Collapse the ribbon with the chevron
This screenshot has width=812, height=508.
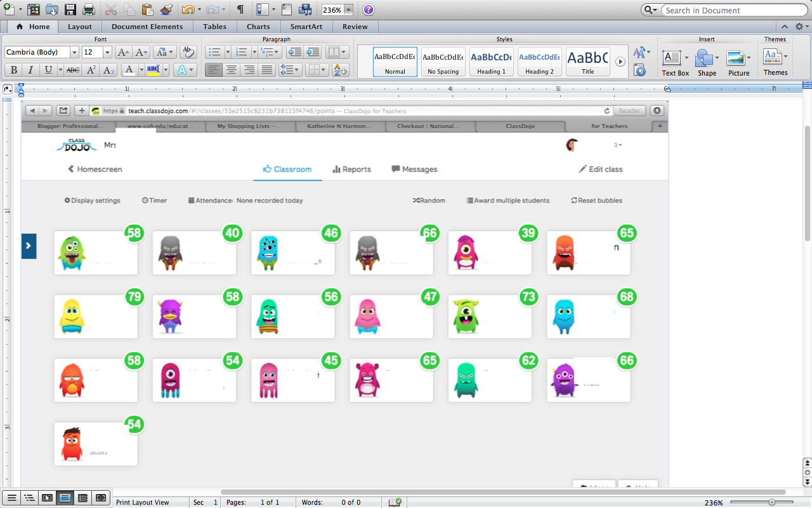pyautogui.click(x=785, y=27)
